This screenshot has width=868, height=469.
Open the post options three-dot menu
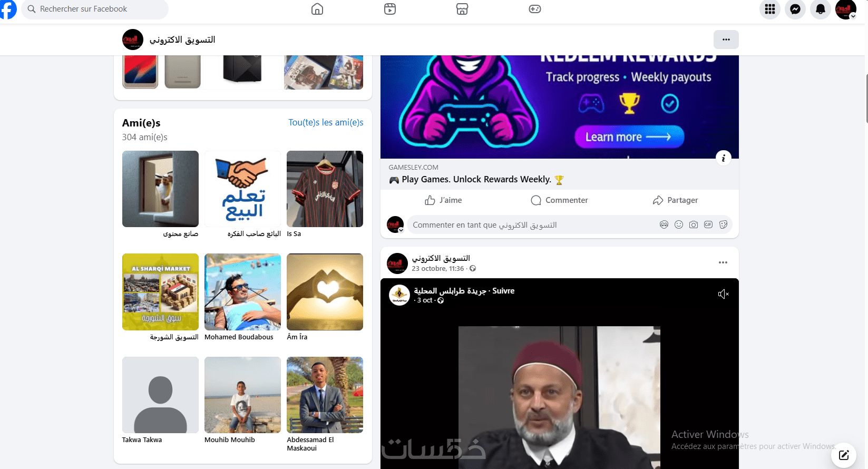723,262
